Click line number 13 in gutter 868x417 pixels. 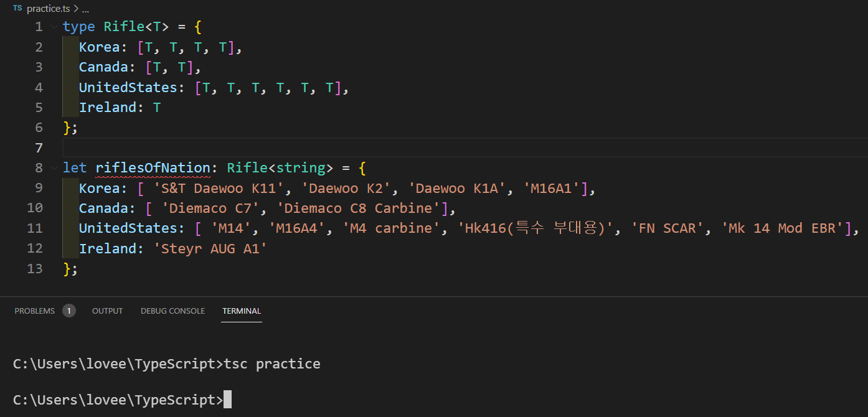[x=35, y=269]
